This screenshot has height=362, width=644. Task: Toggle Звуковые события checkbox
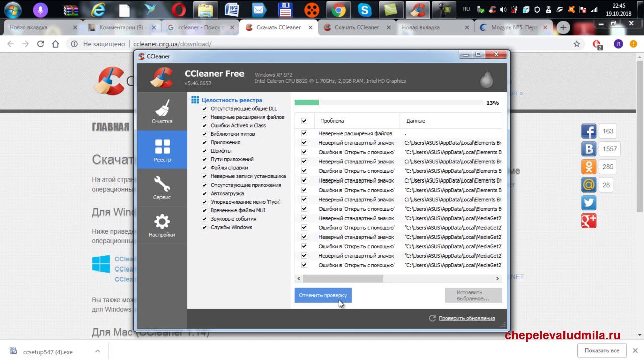[205, 219]
